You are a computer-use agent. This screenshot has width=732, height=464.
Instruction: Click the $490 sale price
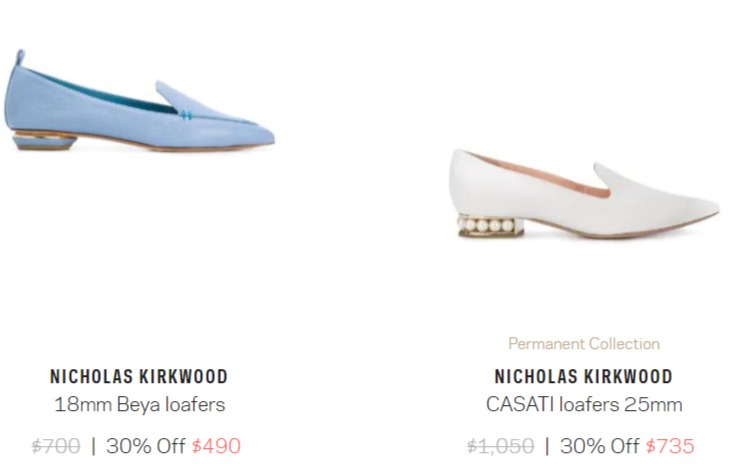click(216, 446)
